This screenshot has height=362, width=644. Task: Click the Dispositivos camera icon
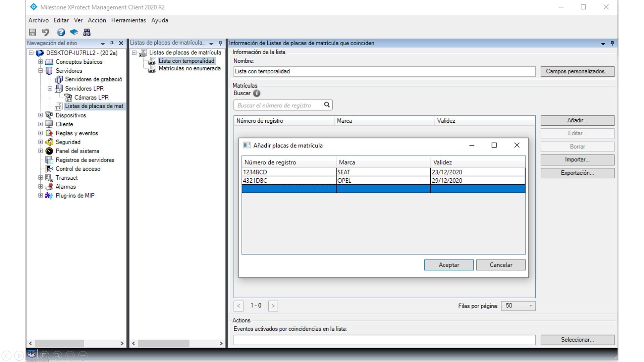coord(49,115)
